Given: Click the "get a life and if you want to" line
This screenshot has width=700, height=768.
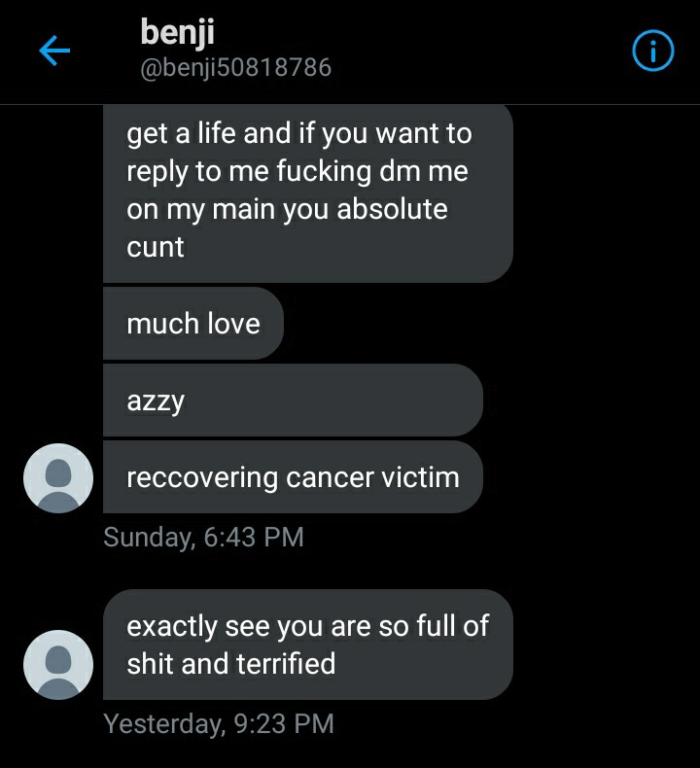Looking at the screenshot, I should point(299,134).
